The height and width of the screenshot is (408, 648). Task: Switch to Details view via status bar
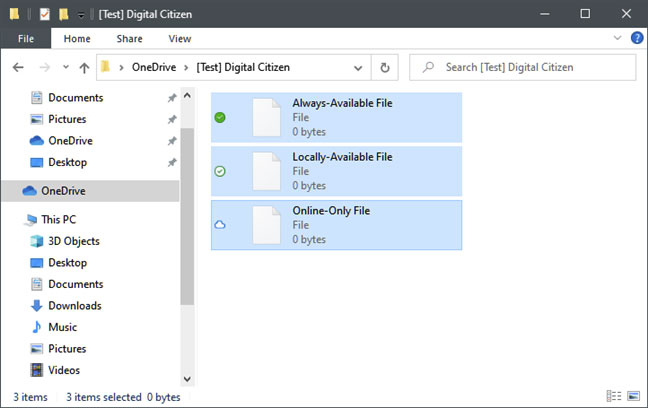[614, 396]
